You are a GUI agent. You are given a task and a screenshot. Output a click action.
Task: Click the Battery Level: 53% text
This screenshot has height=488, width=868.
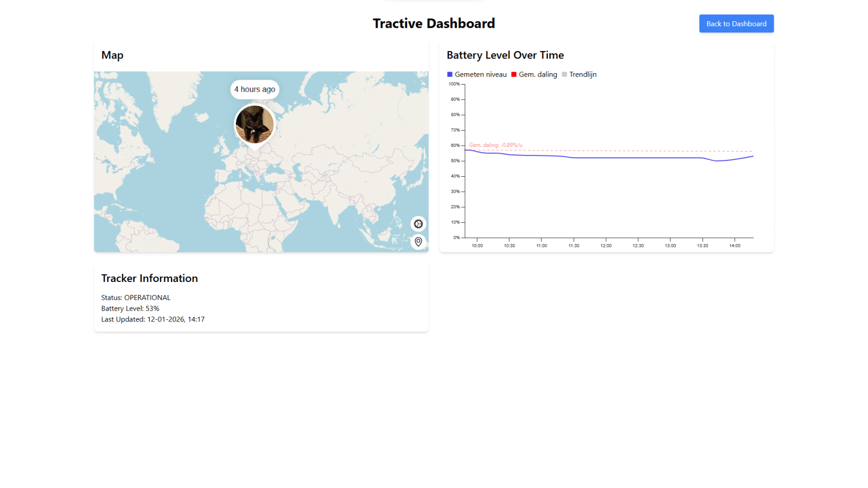pos(130,308)
